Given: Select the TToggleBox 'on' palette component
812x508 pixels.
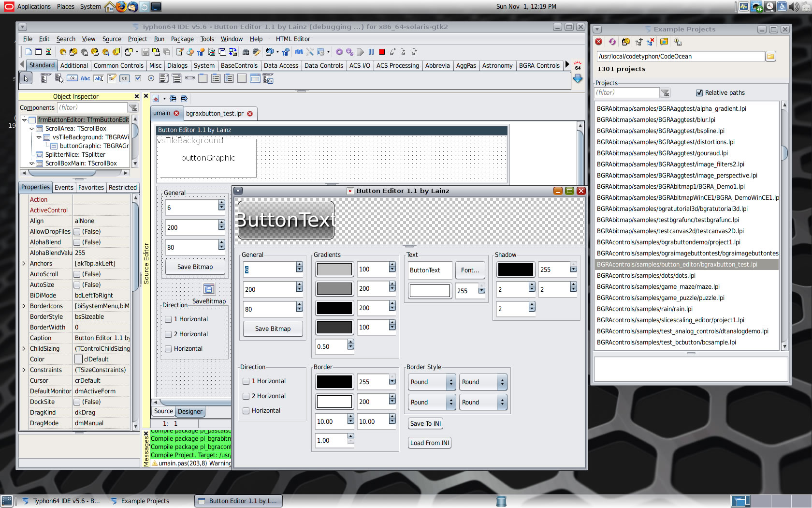Looking at the screenshot, I should click(x=125, y=78).
